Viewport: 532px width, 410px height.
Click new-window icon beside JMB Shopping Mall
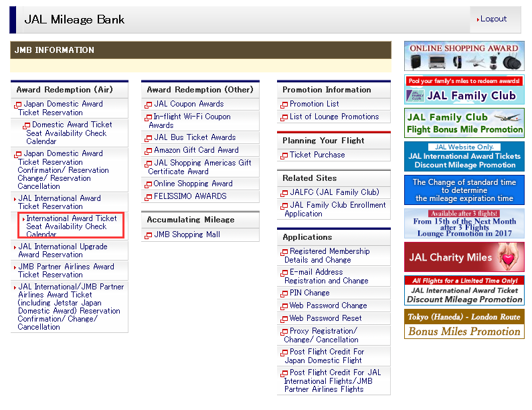coord(149,235)
